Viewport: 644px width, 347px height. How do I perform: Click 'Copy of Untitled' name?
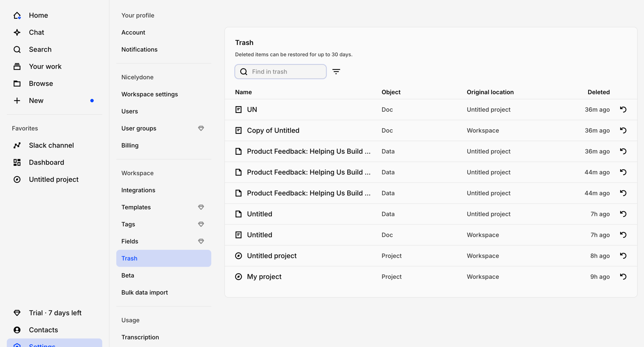point(273,130)
